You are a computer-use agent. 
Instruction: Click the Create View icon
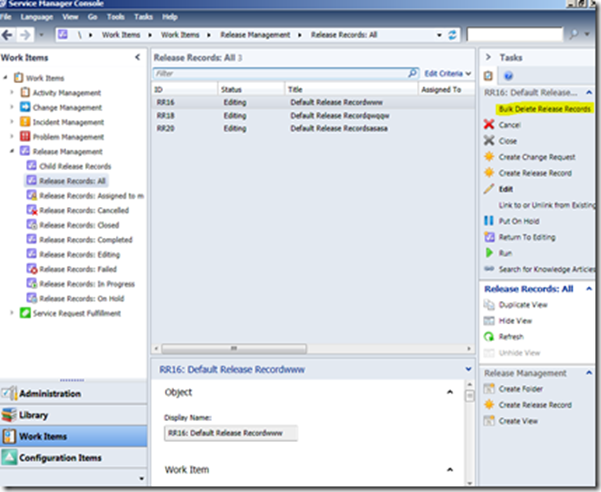tap(489, 421)
